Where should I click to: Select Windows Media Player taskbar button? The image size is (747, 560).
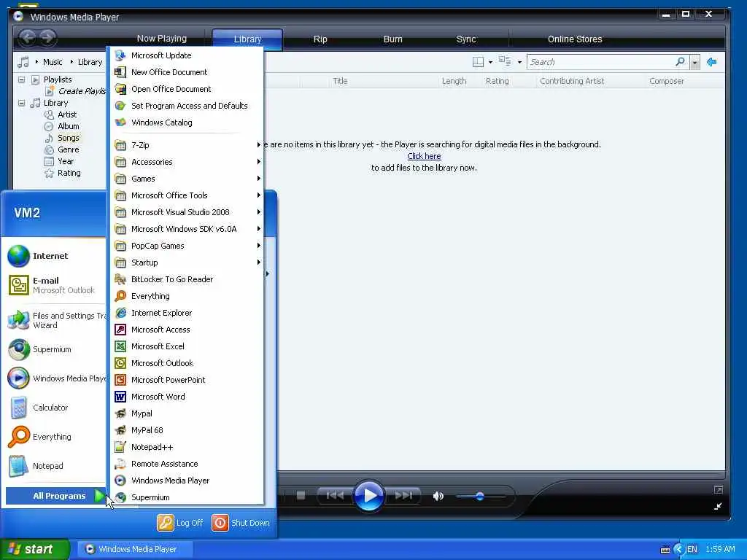point(135,549)
